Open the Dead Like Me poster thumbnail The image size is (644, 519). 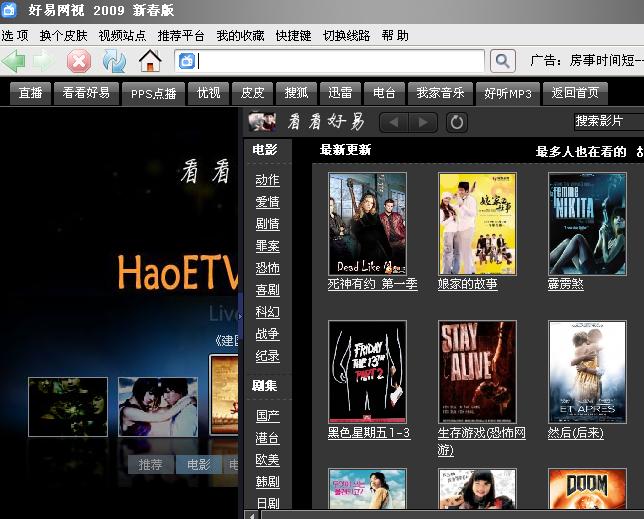pyautogui.click(x=368, y=224)
